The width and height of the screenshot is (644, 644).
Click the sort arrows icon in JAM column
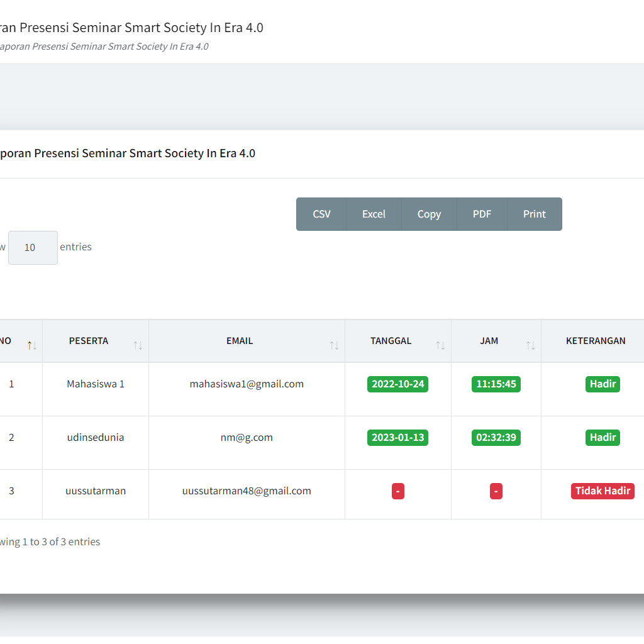pyautogui.click(x=531, y=345)
